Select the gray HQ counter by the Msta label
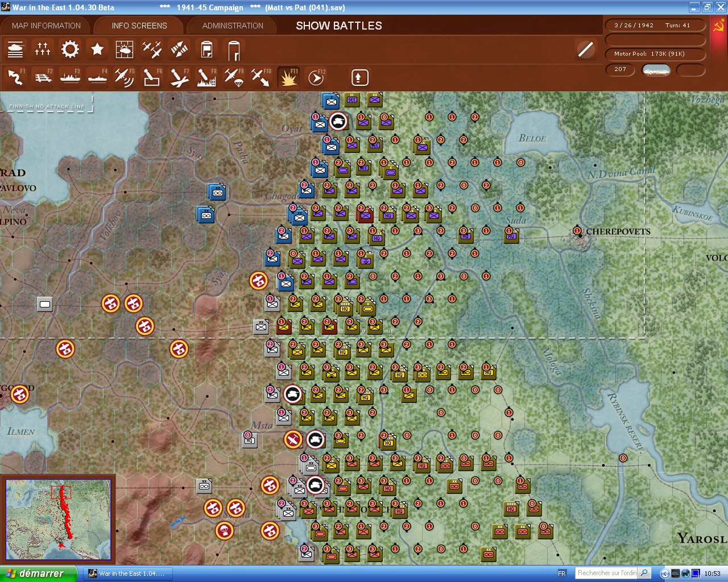The width and height of the screenshot is (728, 582). tap(249, 439)
